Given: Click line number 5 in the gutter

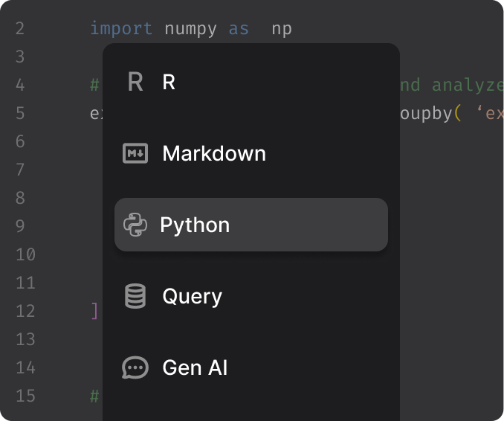Looking at the screenshot, I should [19, 114].
